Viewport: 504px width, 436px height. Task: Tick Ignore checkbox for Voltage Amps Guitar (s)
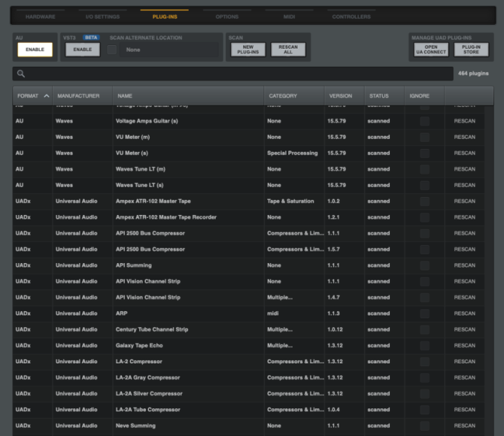[x=425, y=121]
